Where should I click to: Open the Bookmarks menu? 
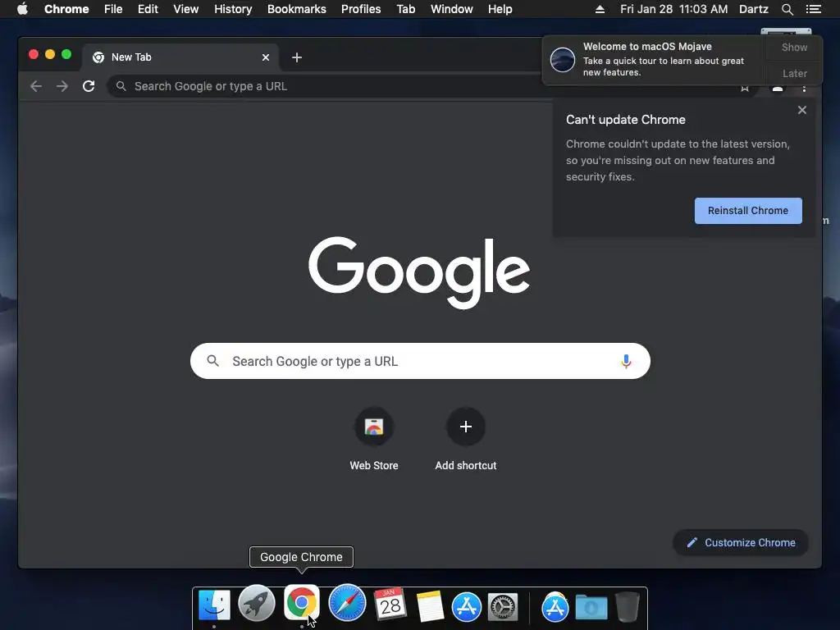[297, 9]
